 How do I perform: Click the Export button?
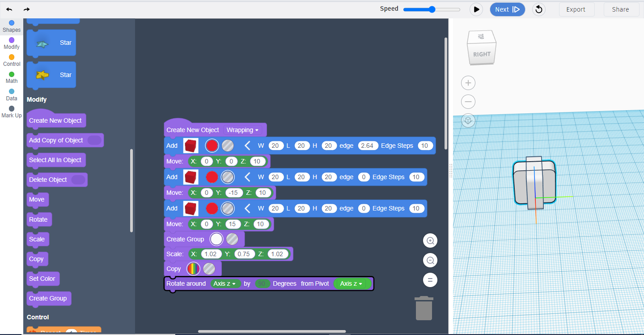pos(576,9)
